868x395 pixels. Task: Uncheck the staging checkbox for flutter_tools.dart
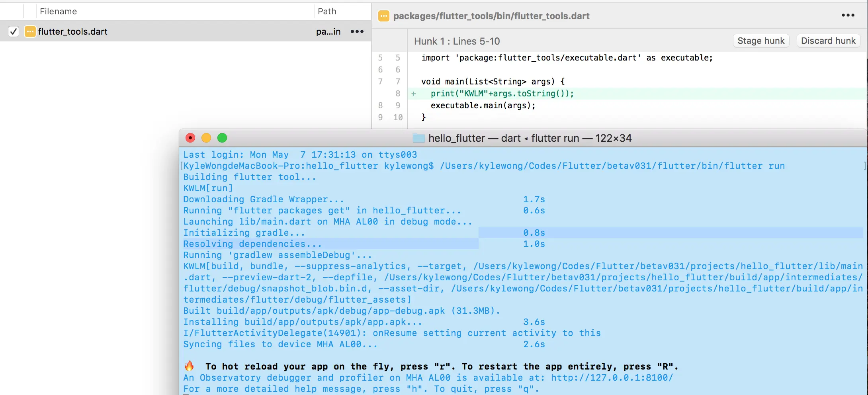(x=13, y=31)
